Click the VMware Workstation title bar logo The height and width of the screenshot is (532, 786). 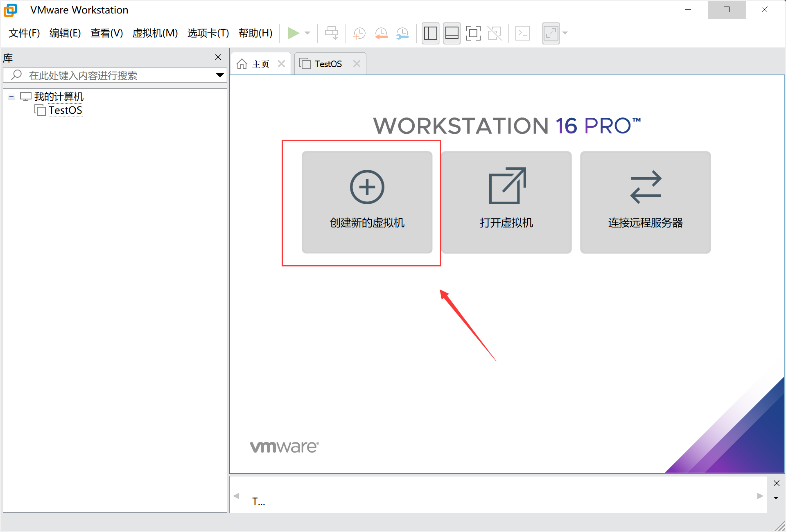click(x=10, y=10)
